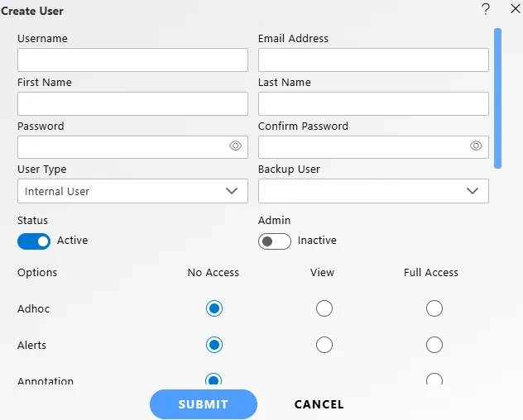The height and width of the screenshot is (420, 523).
Task: Click the First Name text box
Action: pyautogui.click(x=132, y=103)
